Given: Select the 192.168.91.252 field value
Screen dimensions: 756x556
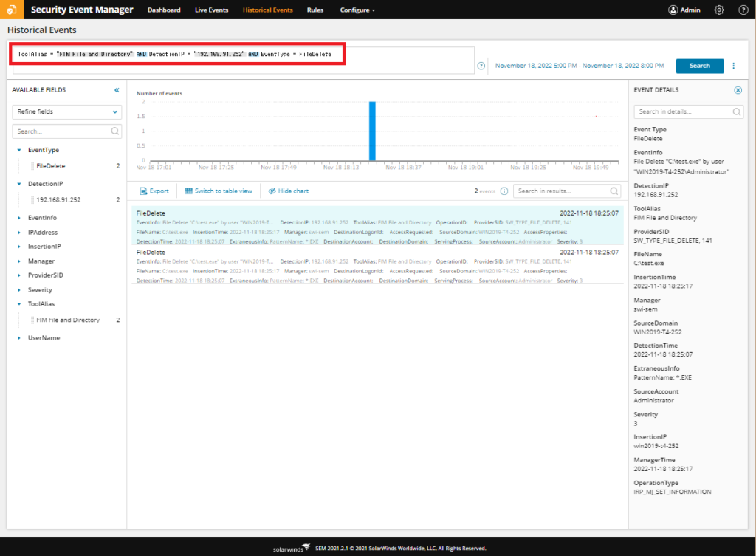Looking at the screenshot, I should (58, 199).
